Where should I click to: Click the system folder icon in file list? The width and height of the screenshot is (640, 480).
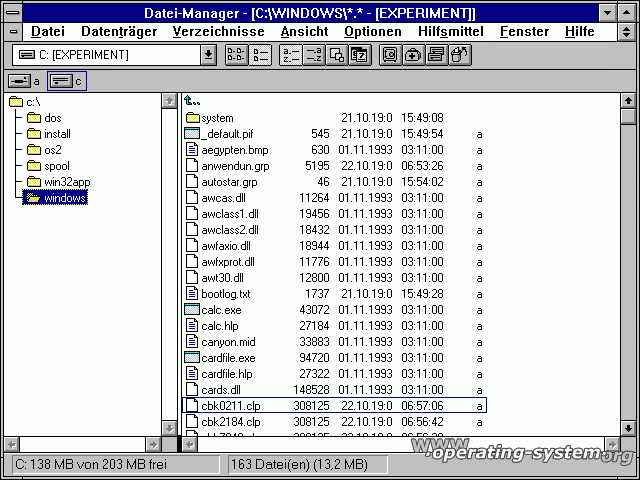(192, 118)
